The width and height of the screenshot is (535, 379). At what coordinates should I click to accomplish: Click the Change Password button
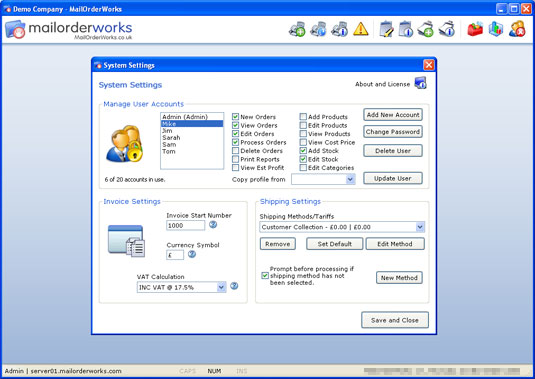(x=393, y=132)
